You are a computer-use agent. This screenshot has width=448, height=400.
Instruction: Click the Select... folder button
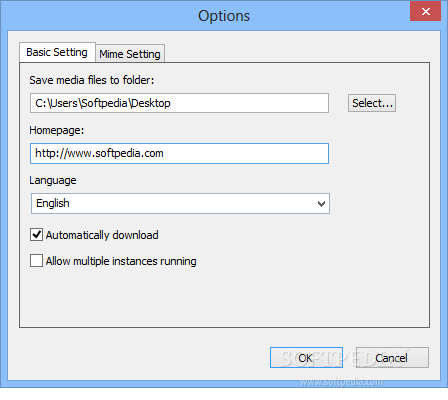[x=372, y=103]
